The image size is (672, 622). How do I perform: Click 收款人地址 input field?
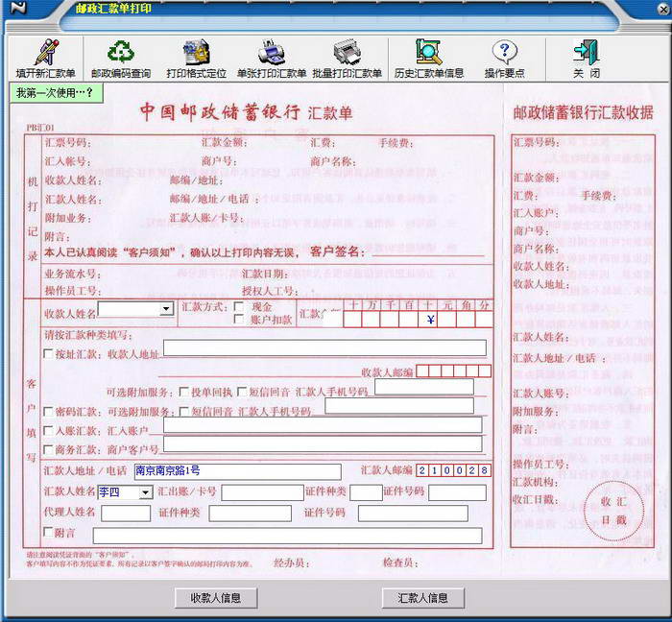pos(324,347)
